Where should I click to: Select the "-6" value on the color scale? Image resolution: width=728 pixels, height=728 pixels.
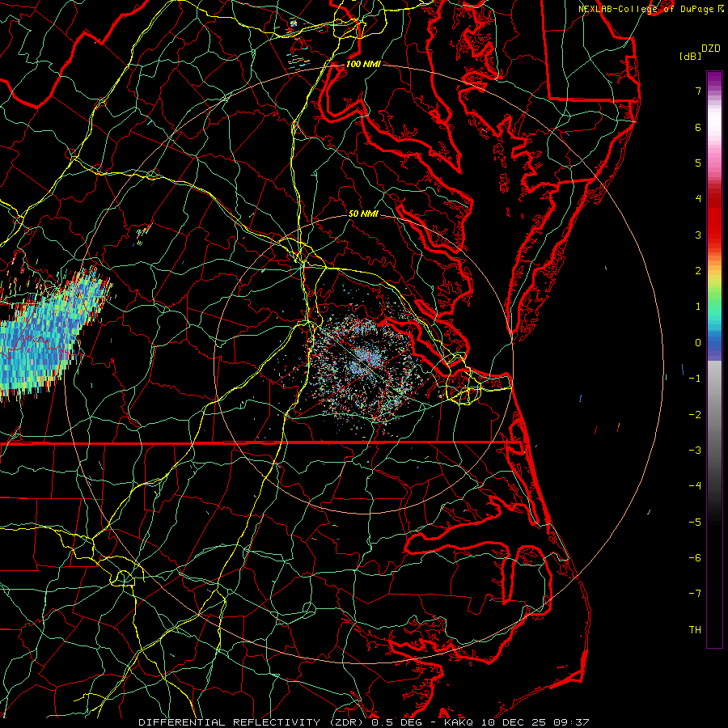pyautogui.click(x=695, y=558)
